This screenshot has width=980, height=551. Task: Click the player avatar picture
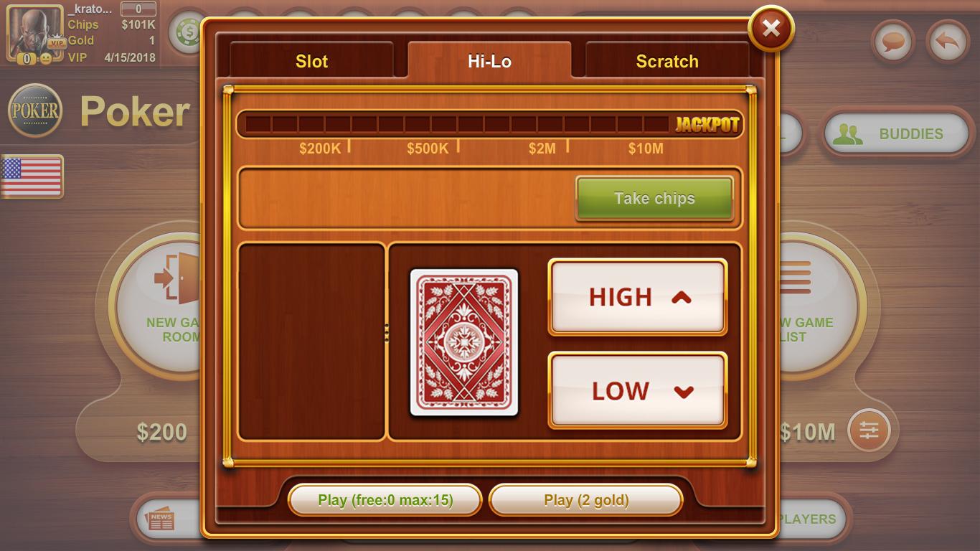[34, 33]
